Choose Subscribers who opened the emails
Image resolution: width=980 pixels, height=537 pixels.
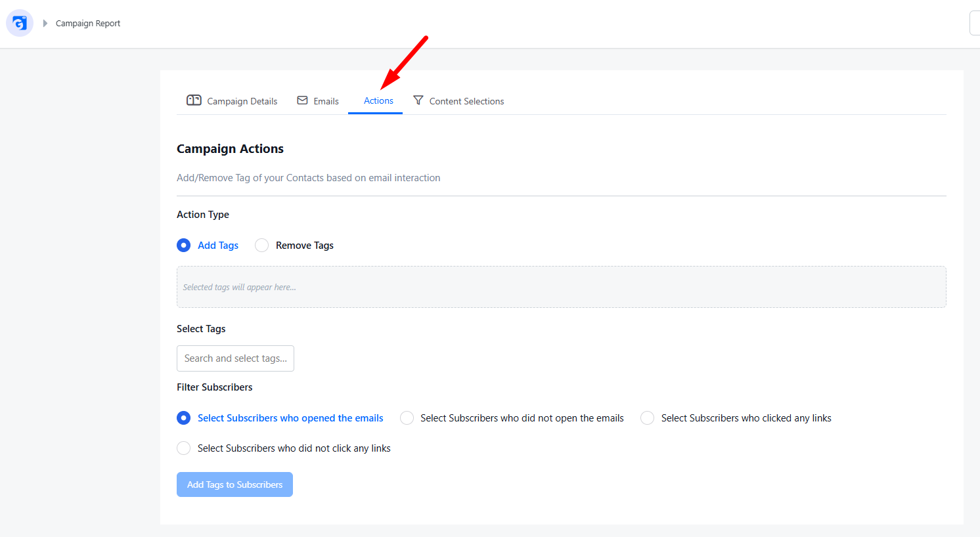pyautogui.click(x=184, y=418)
